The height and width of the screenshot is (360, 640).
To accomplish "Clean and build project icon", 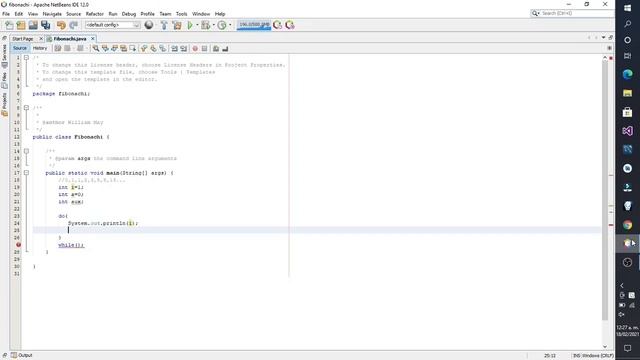I will click(177, 25).
